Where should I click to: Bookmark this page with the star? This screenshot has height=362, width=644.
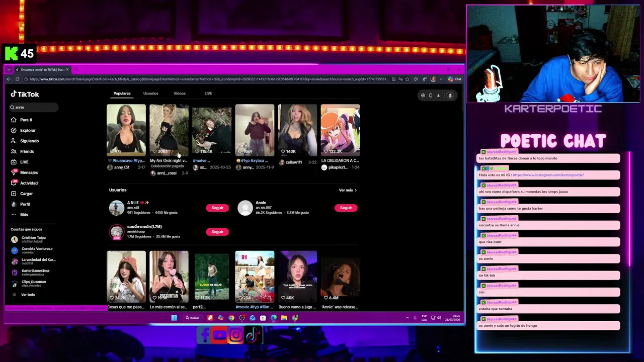(407, 79)
